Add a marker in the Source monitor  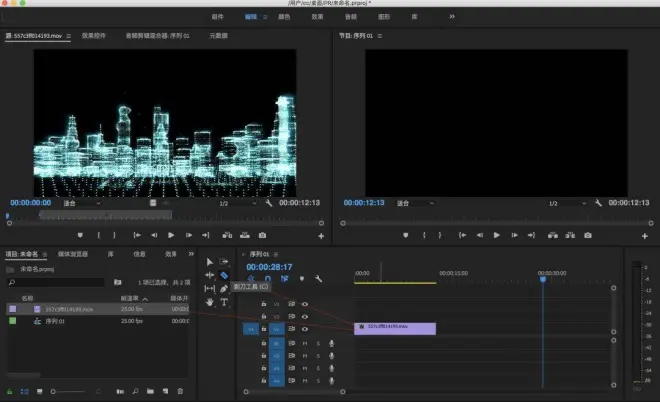(x=80, y=235)
